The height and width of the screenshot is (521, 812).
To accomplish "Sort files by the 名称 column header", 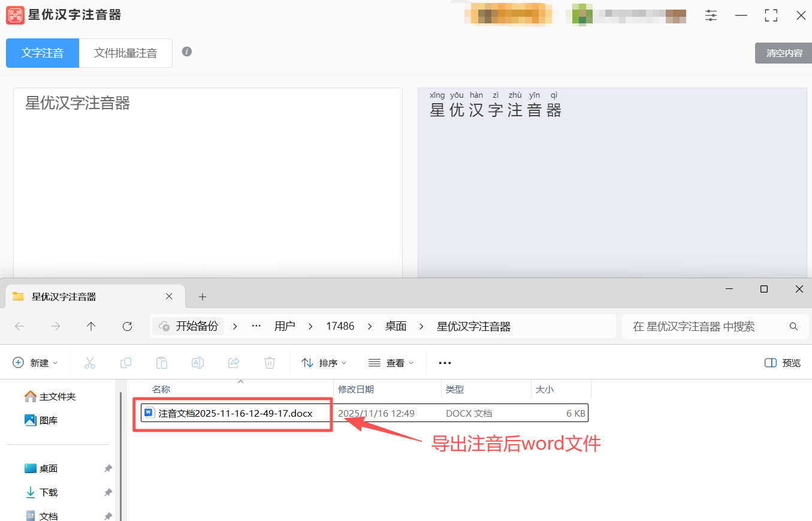I will [x=161, y=389].
